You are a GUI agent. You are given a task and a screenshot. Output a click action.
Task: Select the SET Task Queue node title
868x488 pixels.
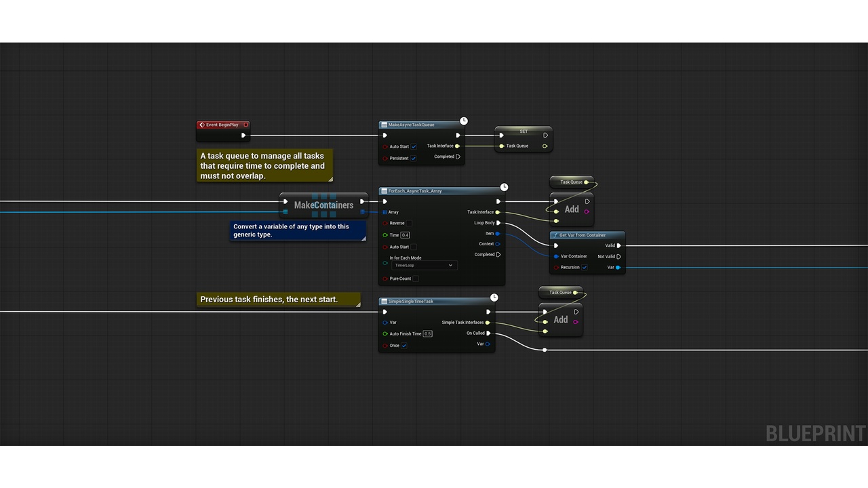pos(524,131)
